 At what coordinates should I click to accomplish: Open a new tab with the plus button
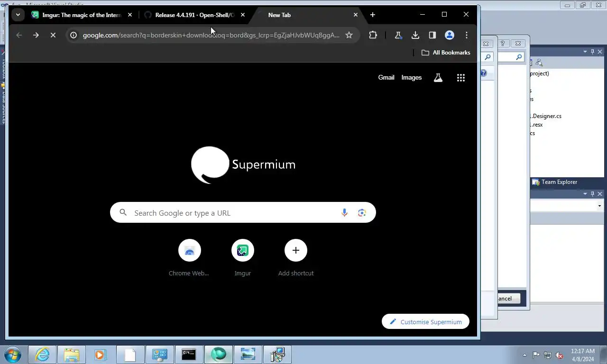[373, 15]
